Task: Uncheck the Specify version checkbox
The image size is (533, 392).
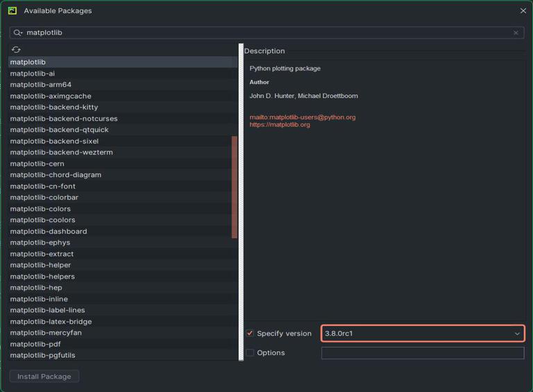Action: [250, 334]
